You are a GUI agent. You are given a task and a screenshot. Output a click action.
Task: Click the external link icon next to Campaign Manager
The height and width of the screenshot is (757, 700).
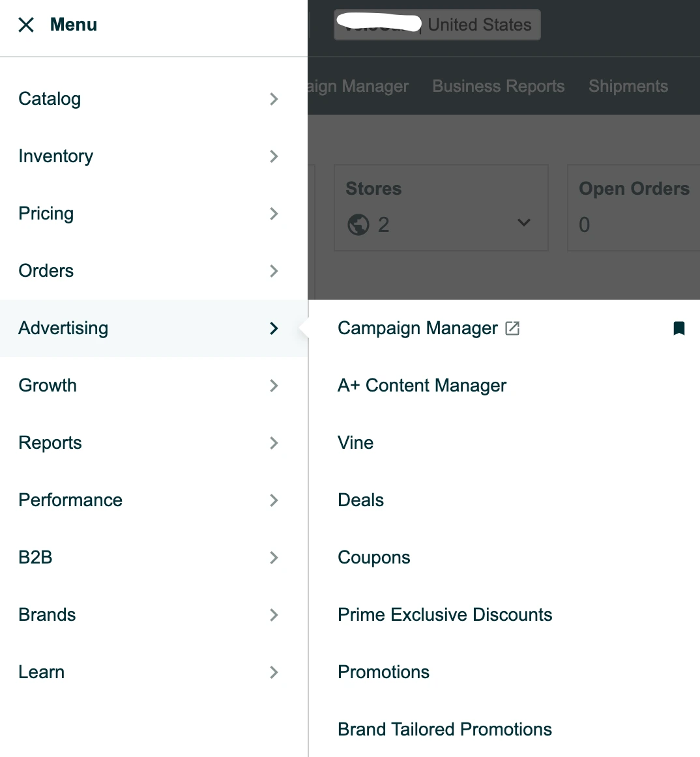(513, 328)
